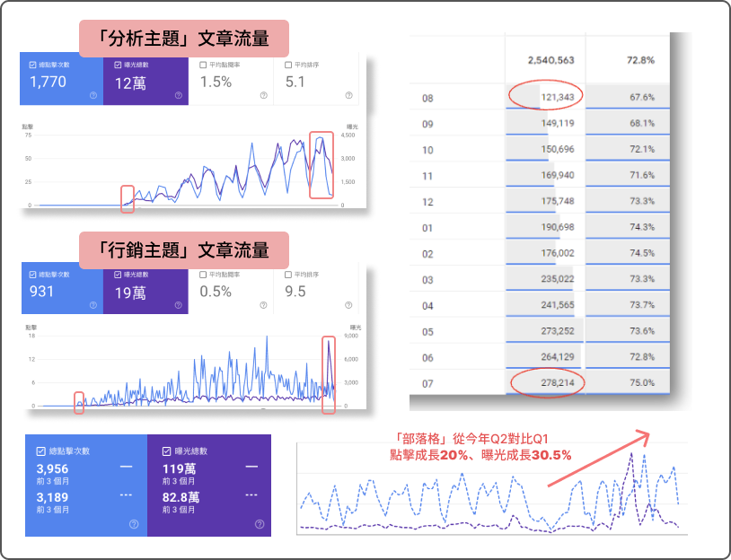731x560 pixels.
Task: Click the 67.6% cell
Action: pos(642,97)
